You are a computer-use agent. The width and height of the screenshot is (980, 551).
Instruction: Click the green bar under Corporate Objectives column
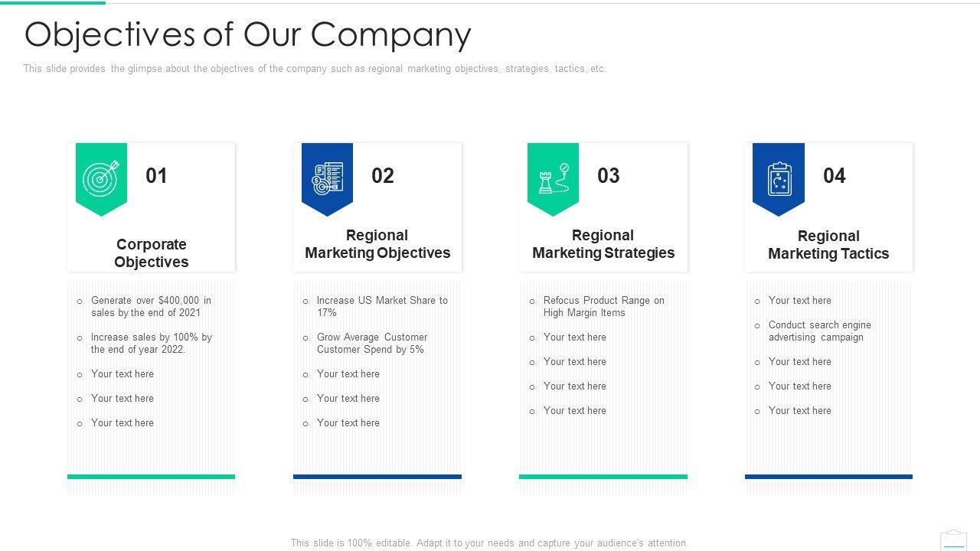point(151,477)
